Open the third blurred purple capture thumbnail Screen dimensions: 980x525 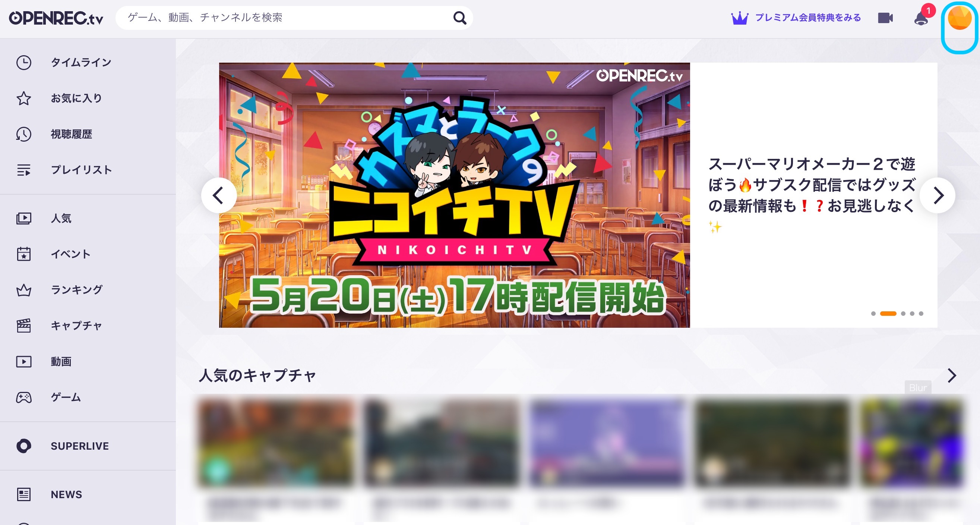[x=607, y=442]
